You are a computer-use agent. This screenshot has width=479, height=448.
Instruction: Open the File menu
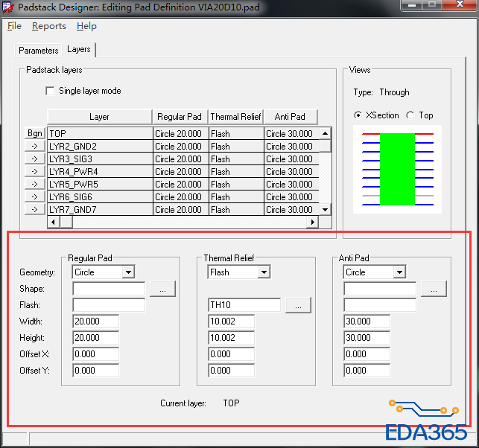point(14,26)
